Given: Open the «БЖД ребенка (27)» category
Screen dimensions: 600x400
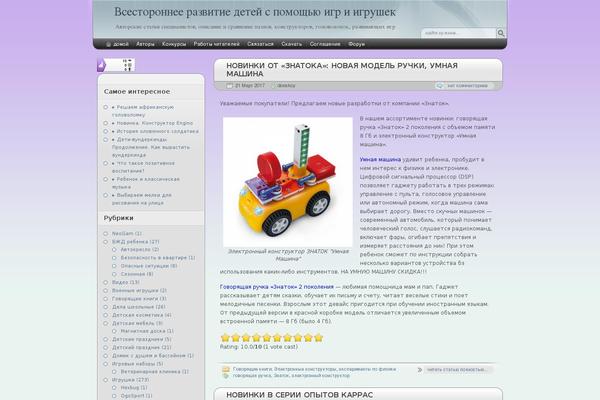Looking at the screenshot, I should [x=135, y=242].
